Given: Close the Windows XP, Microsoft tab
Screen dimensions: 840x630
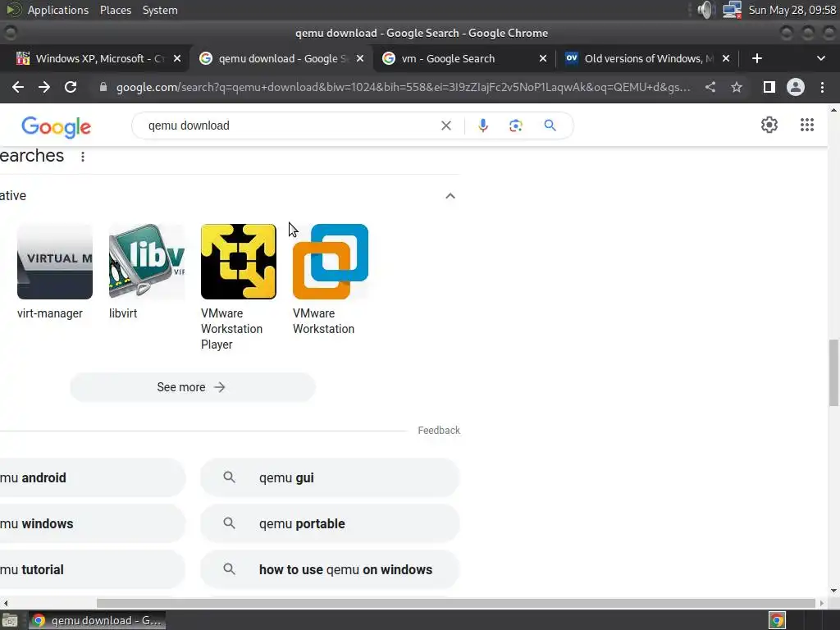Looking at the screenshot, I should coord(177,58).
